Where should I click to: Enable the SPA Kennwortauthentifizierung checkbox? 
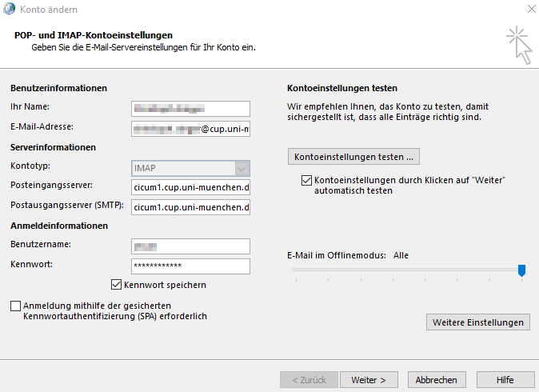pos(16,306)
